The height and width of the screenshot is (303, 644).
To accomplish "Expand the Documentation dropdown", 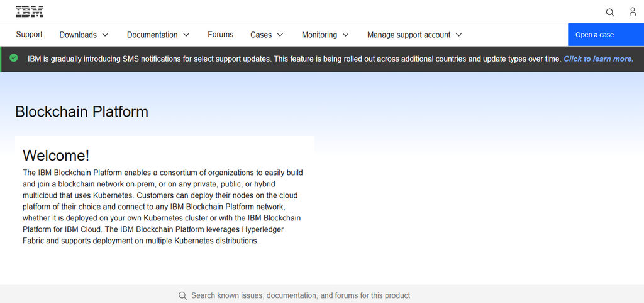I will point(158,35).
